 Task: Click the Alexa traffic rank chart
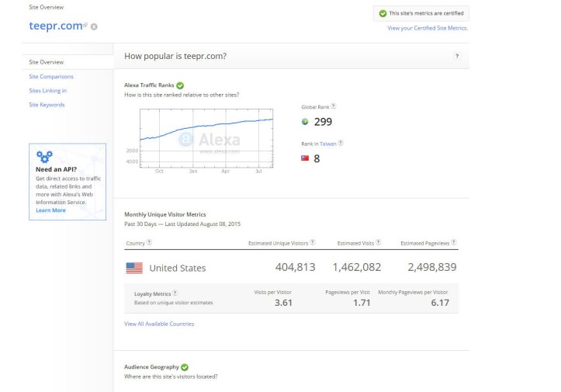pos(206,137)
